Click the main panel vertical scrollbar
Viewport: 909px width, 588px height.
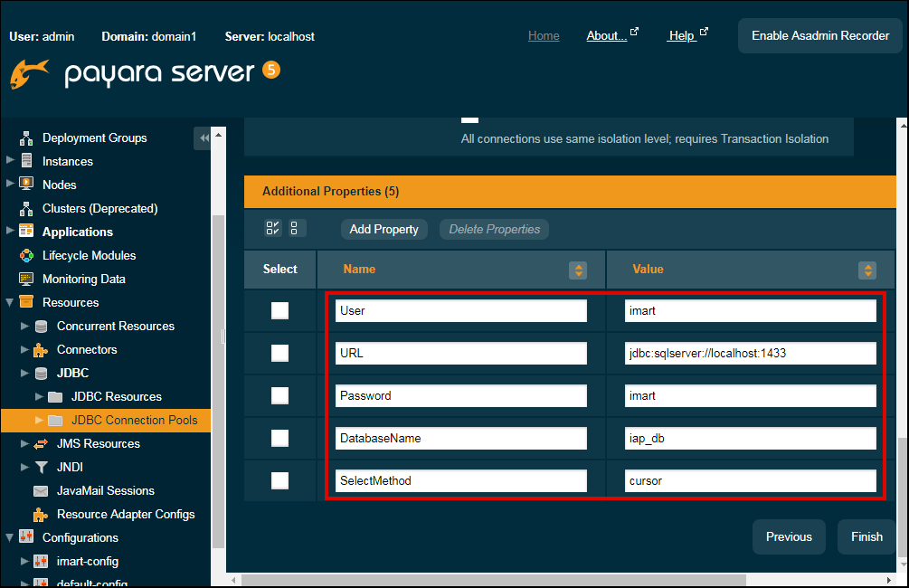tap(903, 498)
